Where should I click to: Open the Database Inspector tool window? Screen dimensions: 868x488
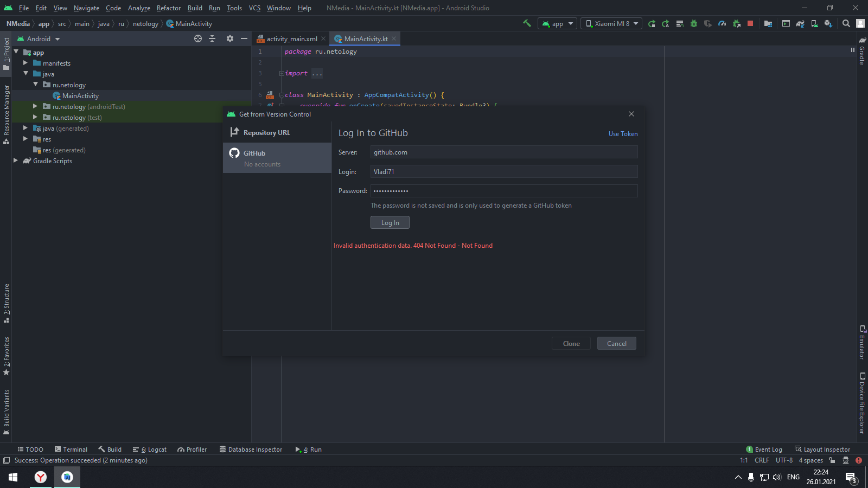[251, 450]
